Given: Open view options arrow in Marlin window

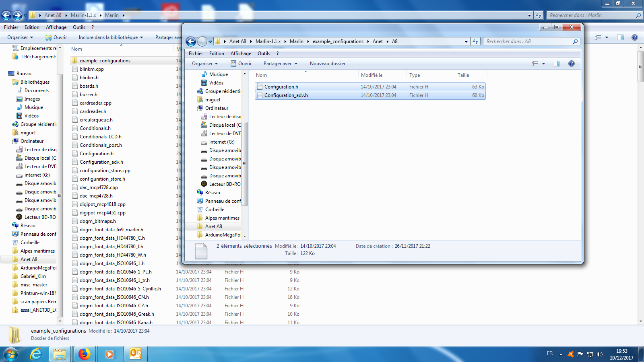Looking at the screenshot, I should pos(607,37).
